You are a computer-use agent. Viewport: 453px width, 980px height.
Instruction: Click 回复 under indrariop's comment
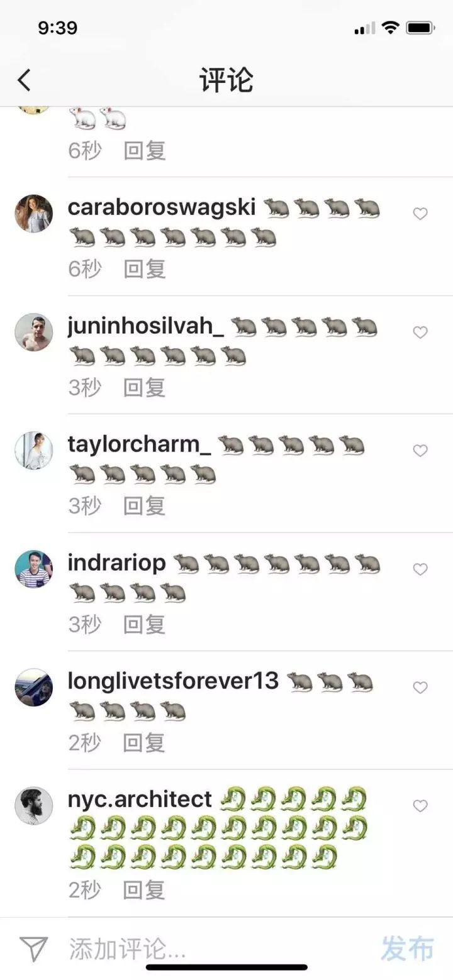(145, 624)
